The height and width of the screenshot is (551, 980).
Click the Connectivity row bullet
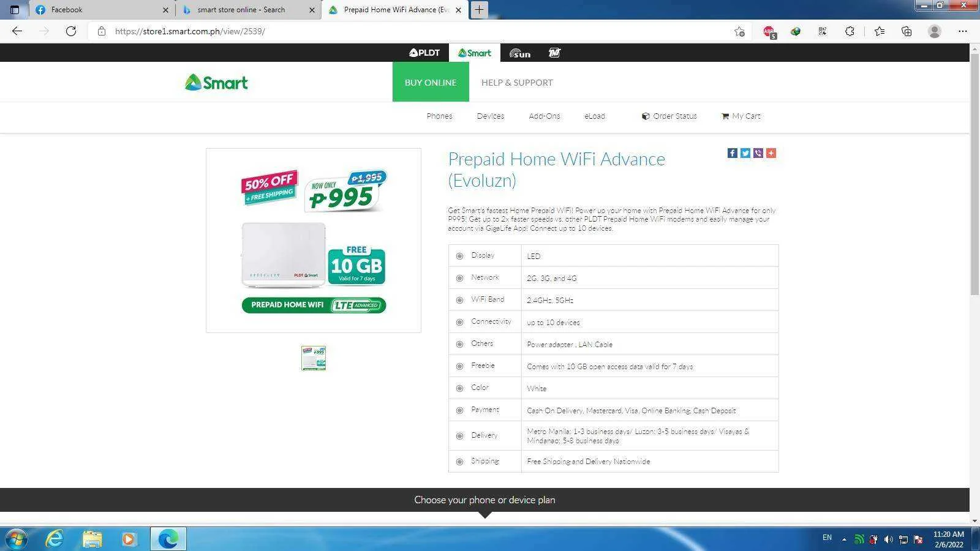point(459,322)
